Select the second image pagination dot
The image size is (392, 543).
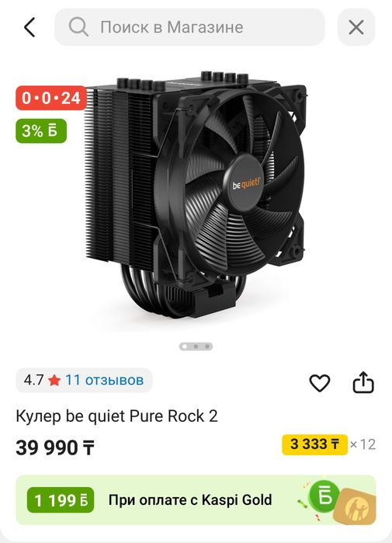pyautogui.click(x=196, y=346)
